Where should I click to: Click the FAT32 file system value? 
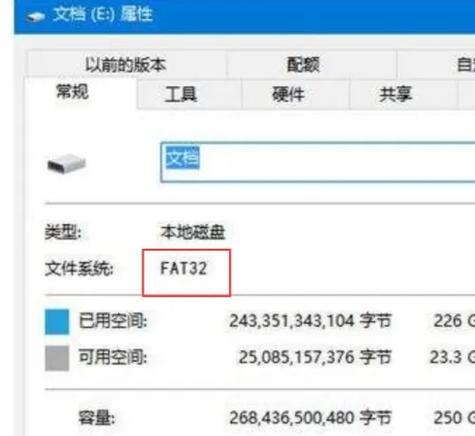coord(184,268)
